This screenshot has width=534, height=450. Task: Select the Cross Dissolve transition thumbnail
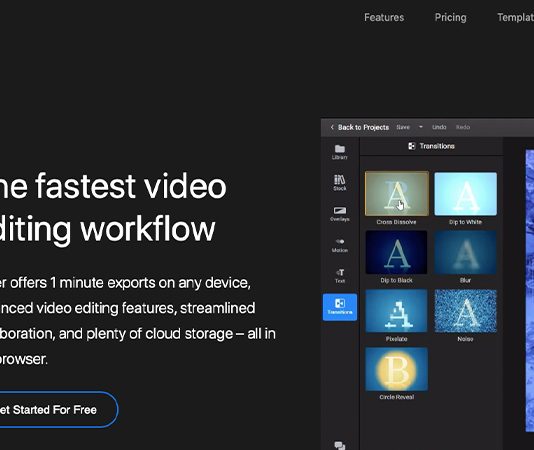pos(397,193)
